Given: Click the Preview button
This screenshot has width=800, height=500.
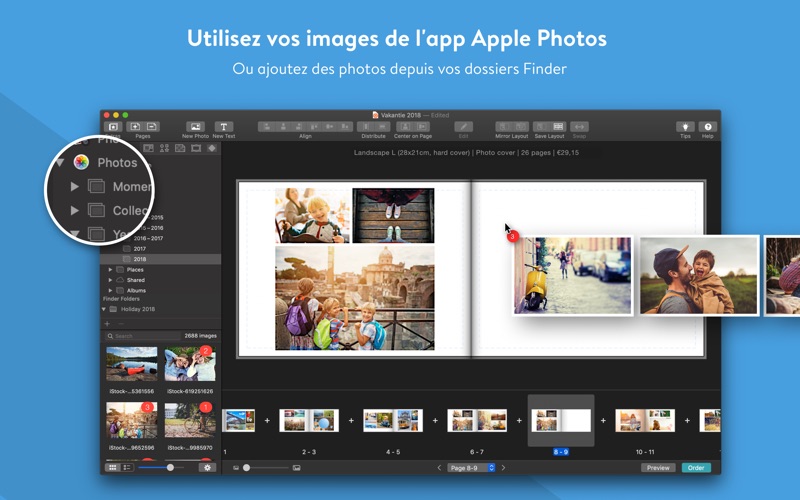Looking at the screenshot, I should [x=658, y=467].
